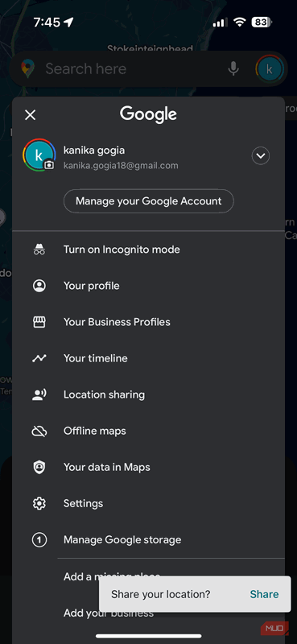Tap the 7:45 clock in status bar
The image size is (297, 644).
[47, 23]
